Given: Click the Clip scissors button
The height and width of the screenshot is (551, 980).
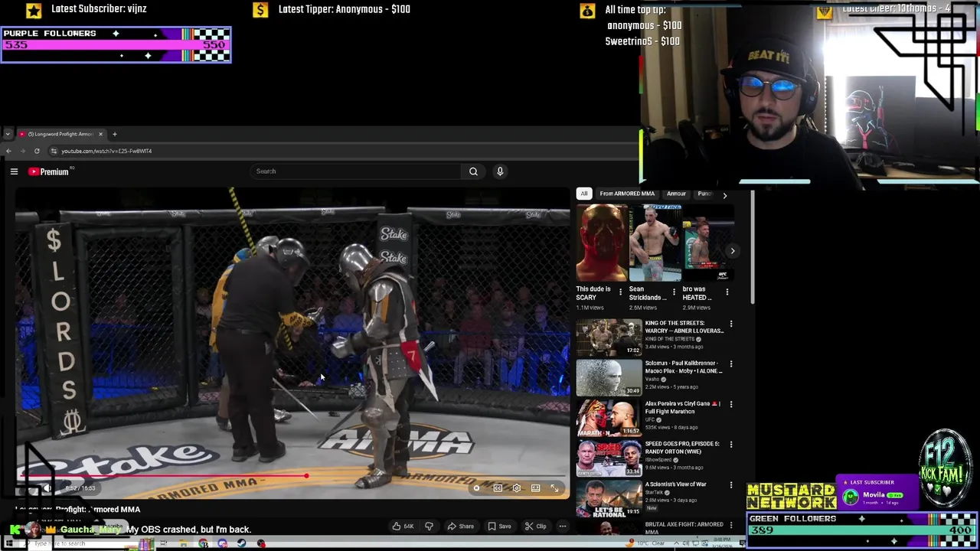Looking at the screenshot, I should coord(535,527).
